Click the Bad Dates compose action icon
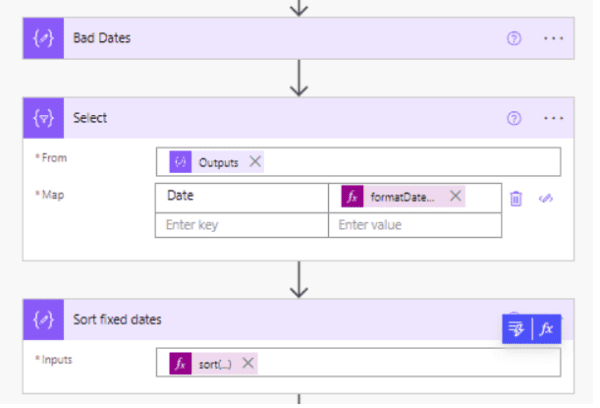Image resolution: width=600 pixels, height=408 pixels. tap(44, 38)
